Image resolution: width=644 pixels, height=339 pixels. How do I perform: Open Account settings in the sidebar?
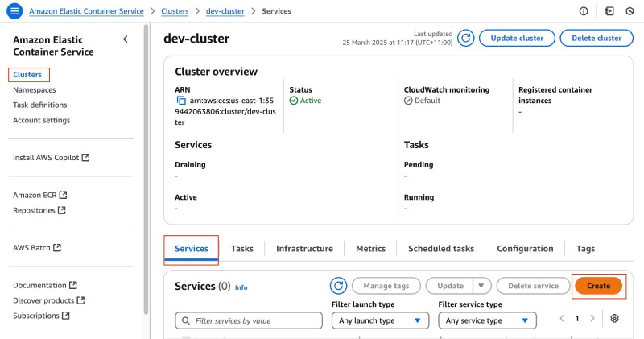point(42,120)
